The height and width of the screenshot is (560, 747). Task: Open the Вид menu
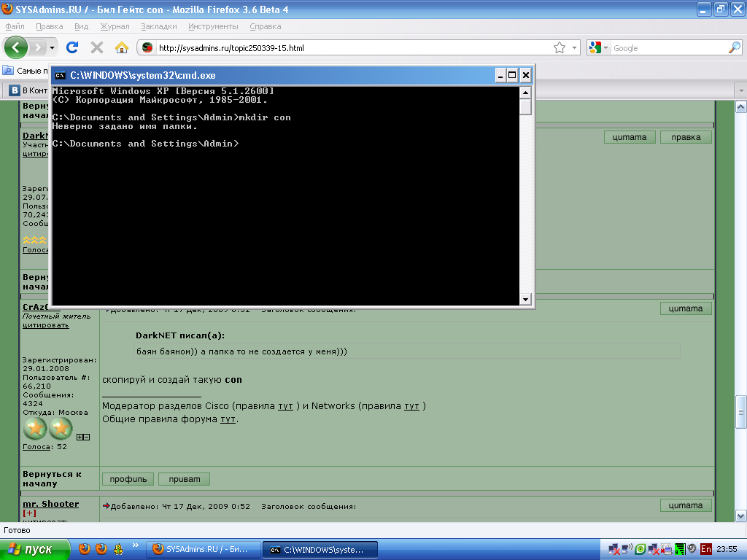(81, 26)
